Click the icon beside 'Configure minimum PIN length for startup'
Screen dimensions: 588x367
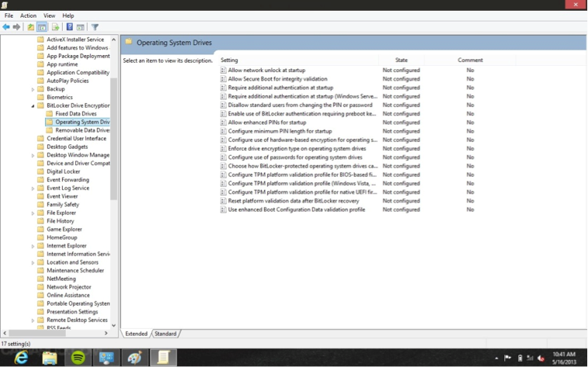[x=223, y=131]
